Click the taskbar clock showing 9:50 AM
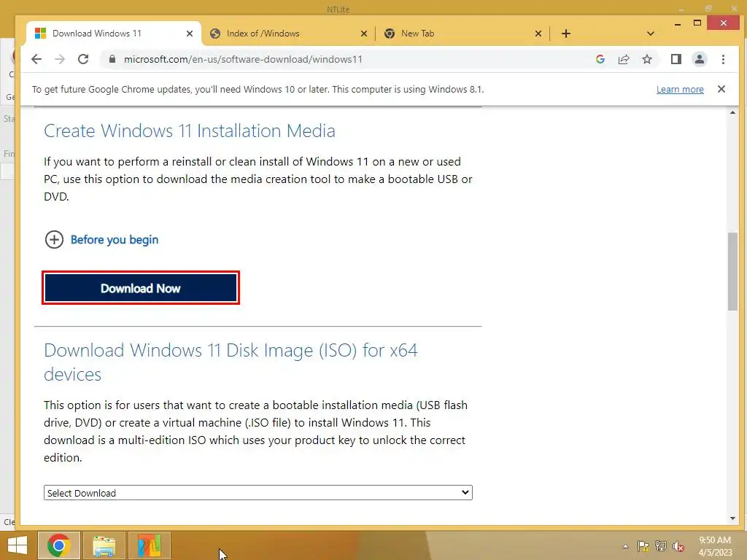 coord(715,546)
